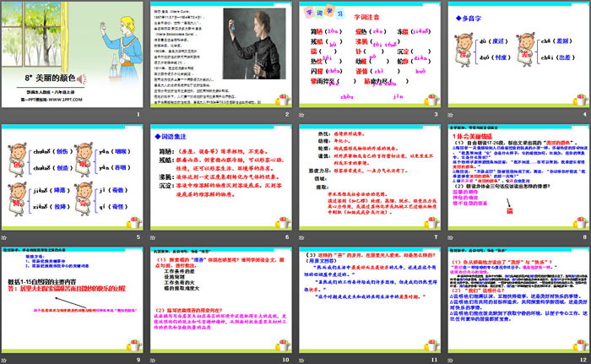Image resolution: width=591 pixels, height=364 pixels.
Task: Select slide 11 thumbnail with quoted passages
Action: [x=367, y=300]
